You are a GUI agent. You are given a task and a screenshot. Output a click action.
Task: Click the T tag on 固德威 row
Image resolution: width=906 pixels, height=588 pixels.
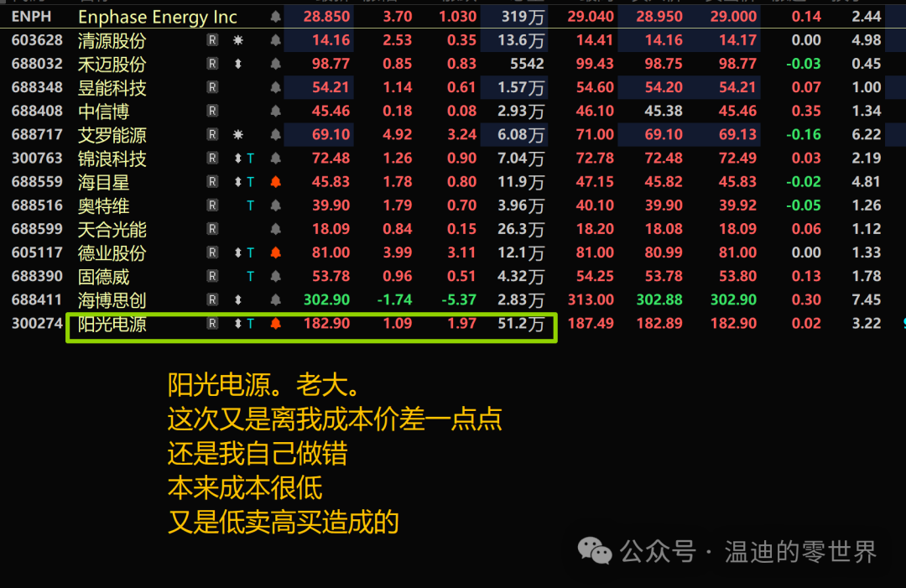250,277
